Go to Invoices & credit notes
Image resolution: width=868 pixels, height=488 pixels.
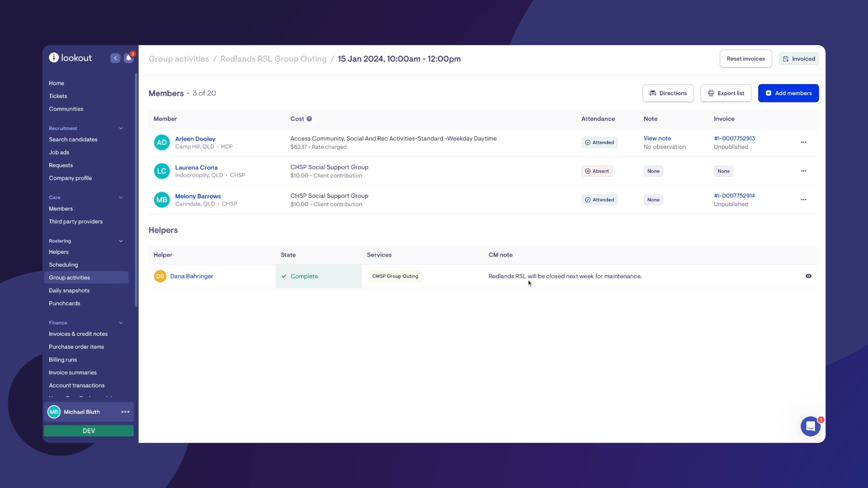point(78,334)
